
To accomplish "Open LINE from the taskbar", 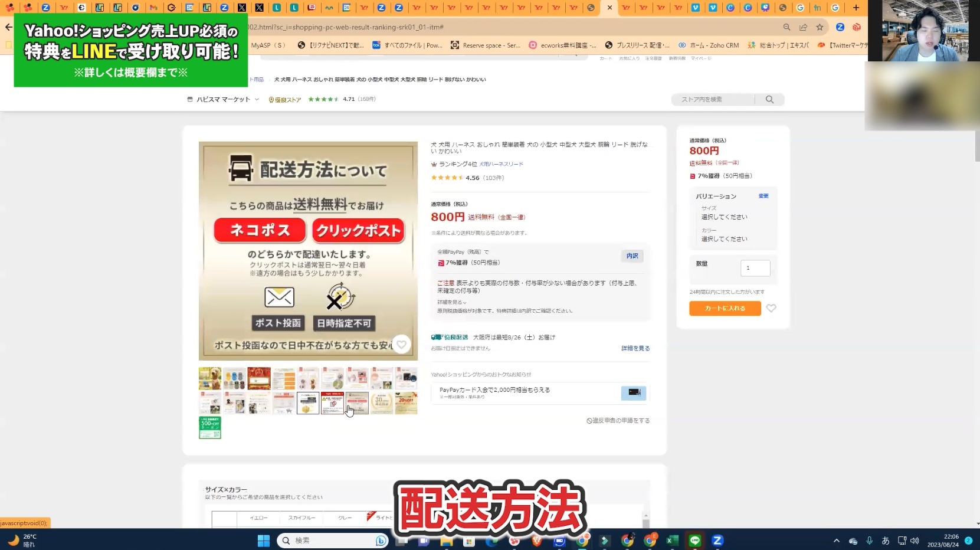I will [x=694, y=541].
